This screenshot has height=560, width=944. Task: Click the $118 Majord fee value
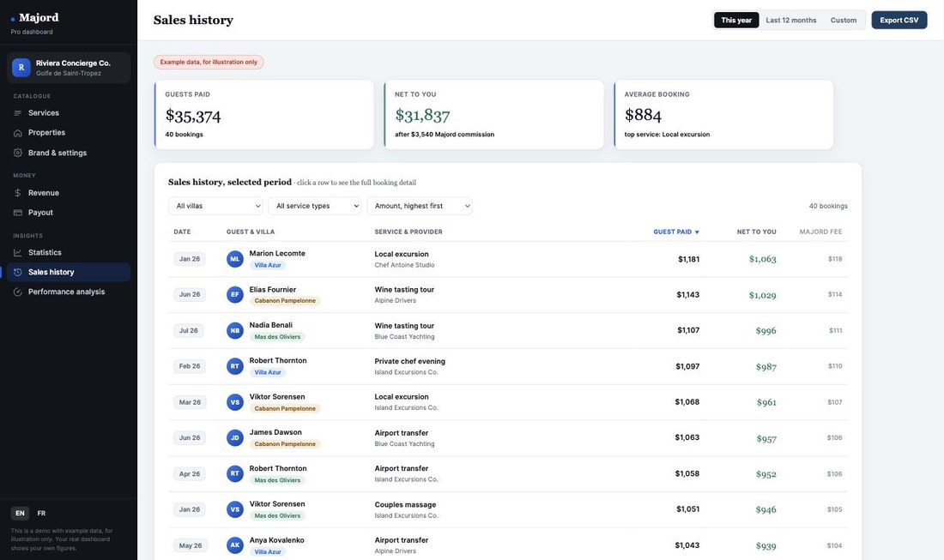coord(835,259)
